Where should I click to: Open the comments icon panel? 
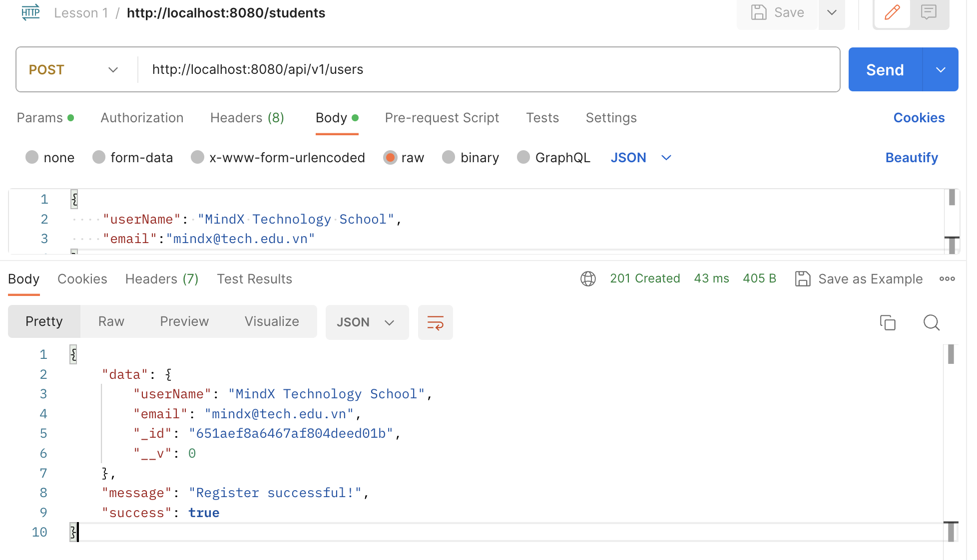928,12
